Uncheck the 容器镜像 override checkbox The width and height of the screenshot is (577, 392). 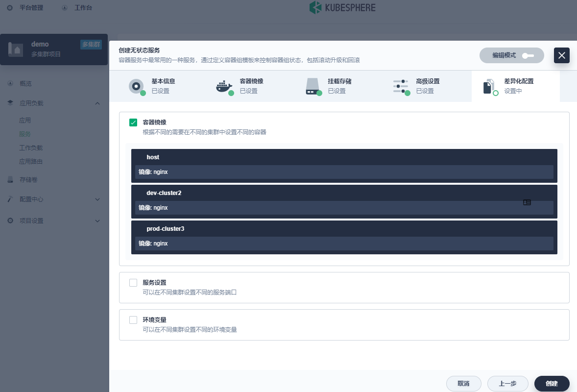pos(133,122)
